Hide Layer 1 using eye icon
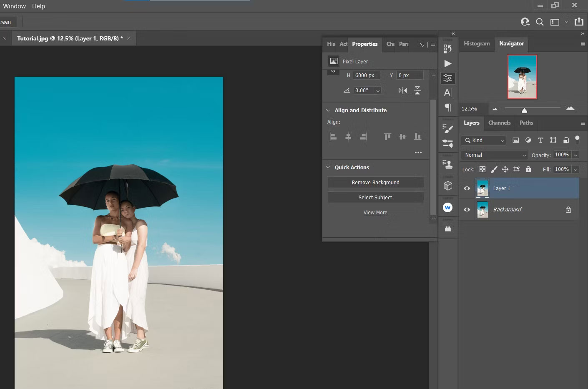This screenshot has width=588, height=389. (x=467, y=188)
